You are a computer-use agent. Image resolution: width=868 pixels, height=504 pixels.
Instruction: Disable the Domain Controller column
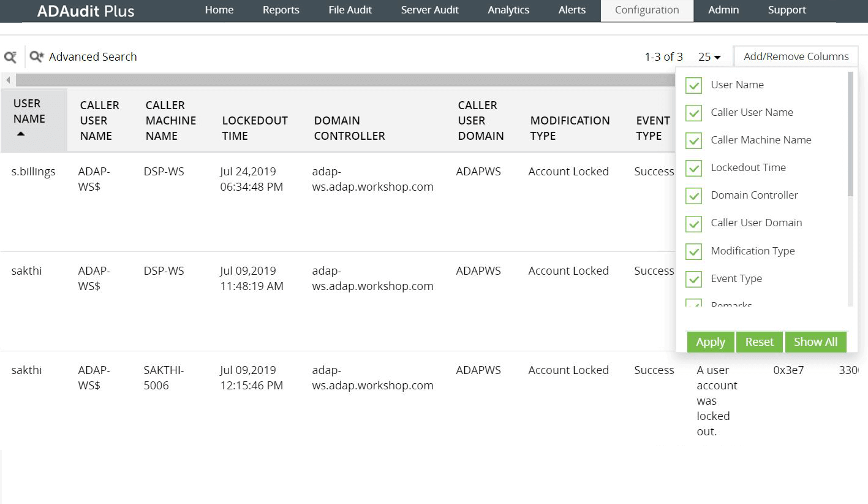pyautogui.click(x=693, y=196)
